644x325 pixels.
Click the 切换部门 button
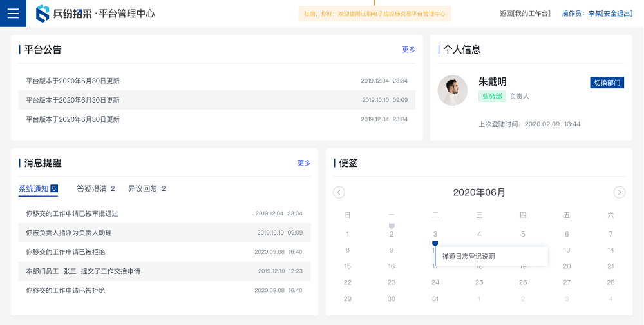(x=607, y=83)
